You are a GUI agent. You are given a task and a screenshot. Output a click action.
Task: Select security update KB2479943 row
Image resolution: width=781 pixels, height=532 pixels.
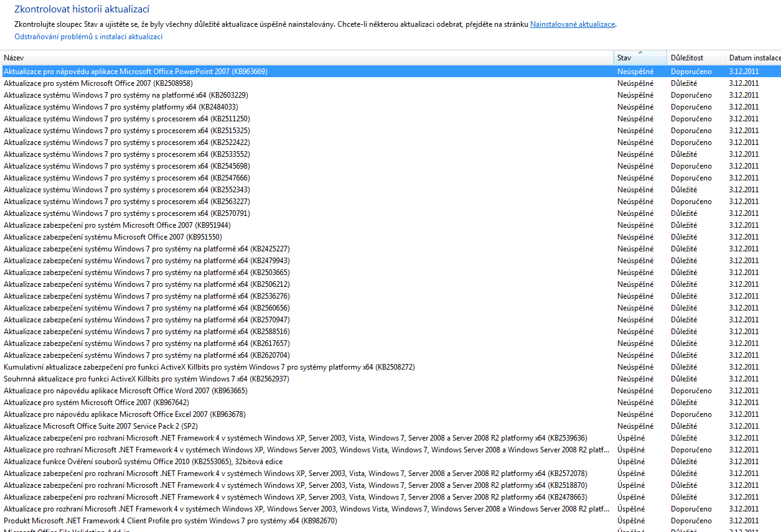pos(390,261)
